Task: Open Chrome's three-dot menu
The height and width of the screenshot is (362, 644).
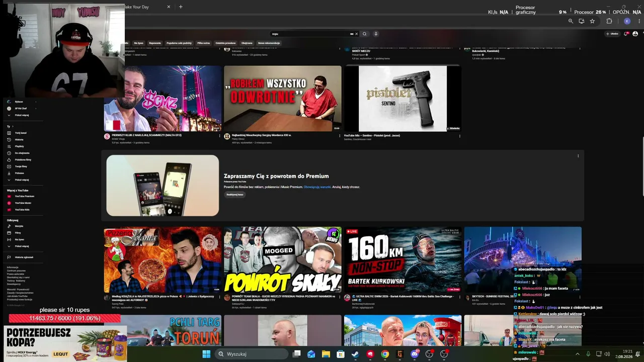Action: (x=638, y=21)
